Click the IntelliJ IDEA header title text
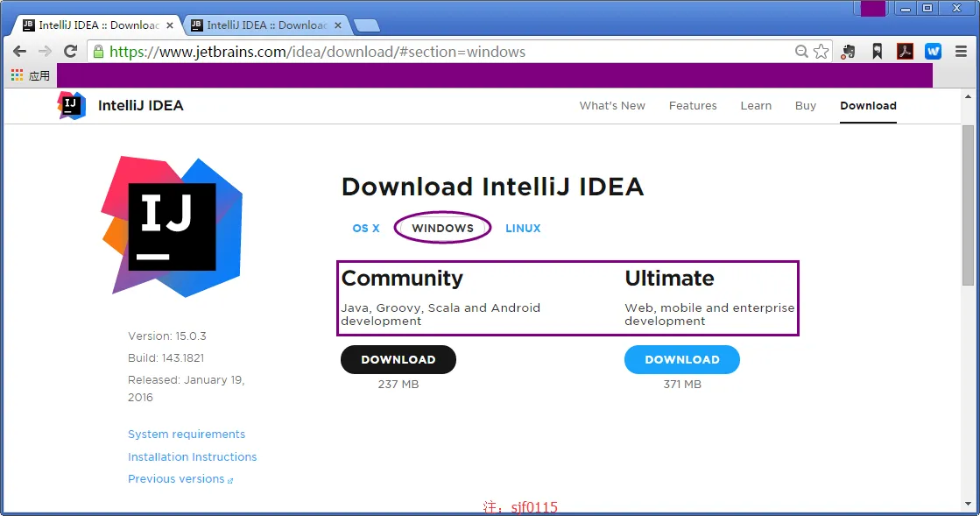The height and width of the screenshot is (516, 980). coord(141,106)
